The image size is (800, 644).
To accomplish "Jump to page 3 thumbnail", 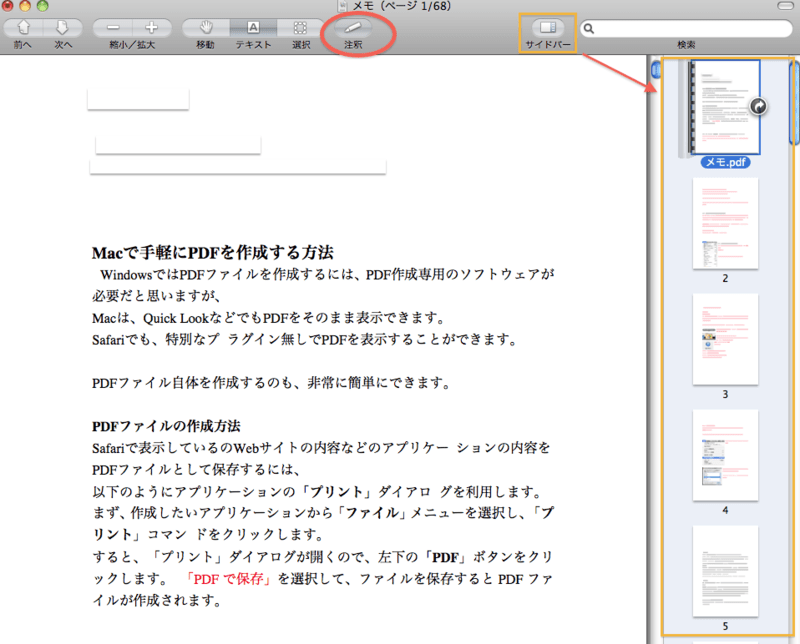I will click(725, 339).
